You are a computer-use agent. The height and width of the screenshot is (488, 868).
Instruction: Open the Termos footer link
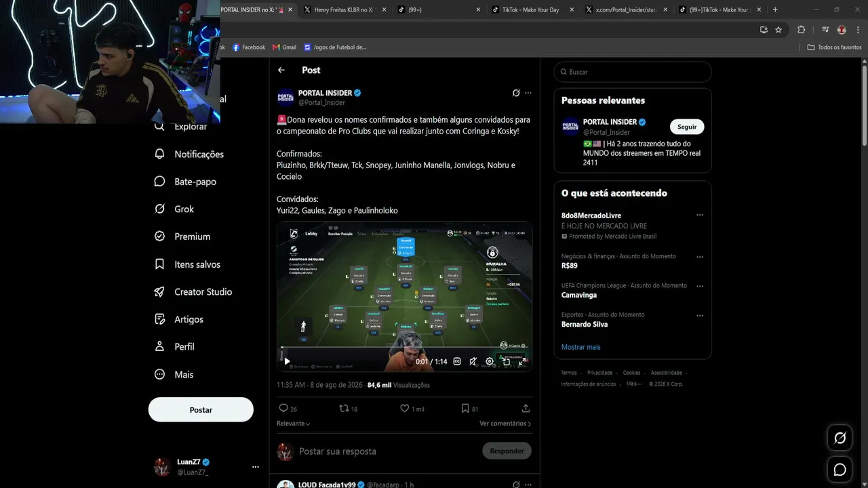[x=569, y=373]
